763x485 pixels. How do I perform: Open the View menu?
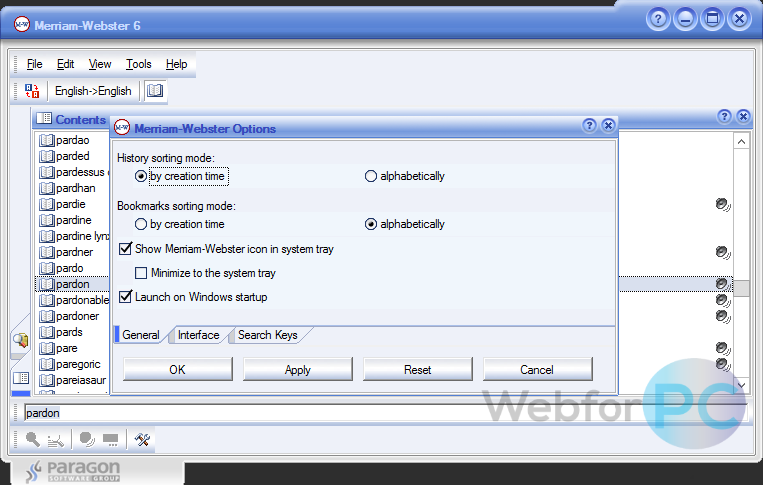[100, 64]
